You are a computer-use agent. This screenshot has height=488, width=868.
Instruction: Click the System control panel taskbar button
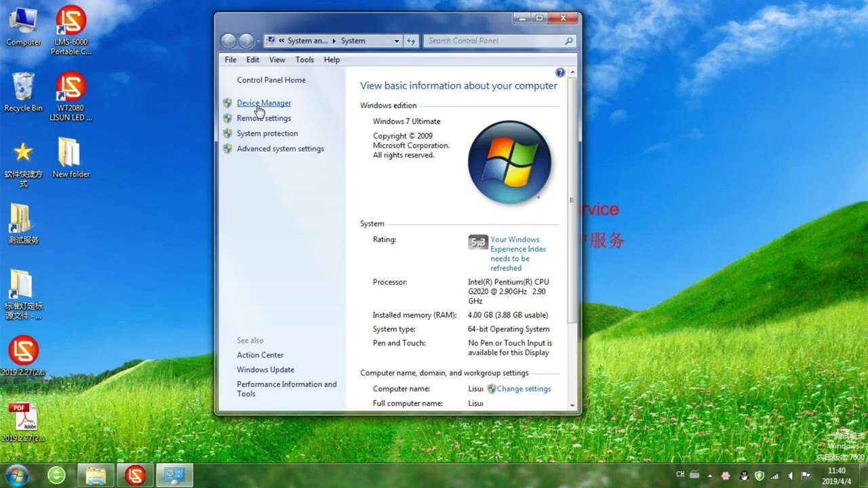pos(174,475)
